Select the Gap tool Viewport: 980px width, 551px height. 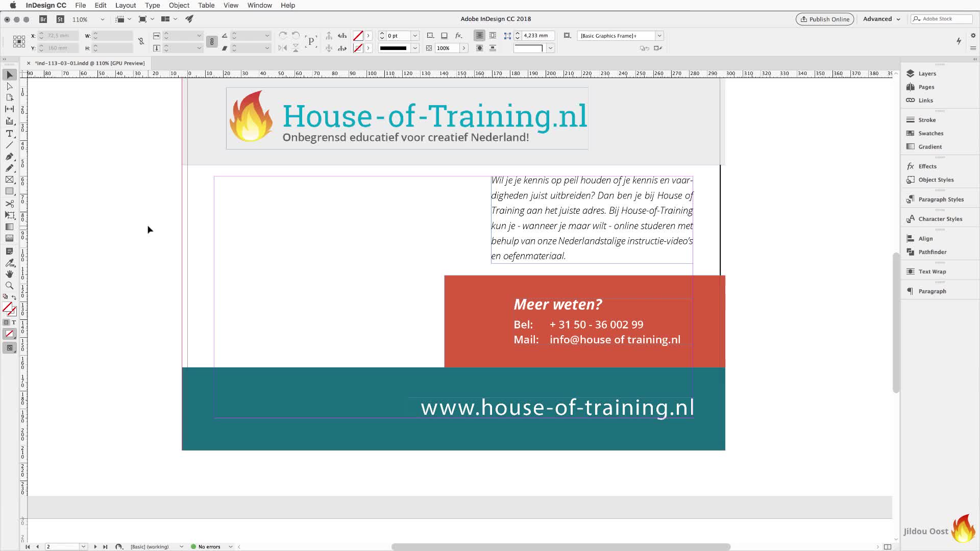[9, 109]
